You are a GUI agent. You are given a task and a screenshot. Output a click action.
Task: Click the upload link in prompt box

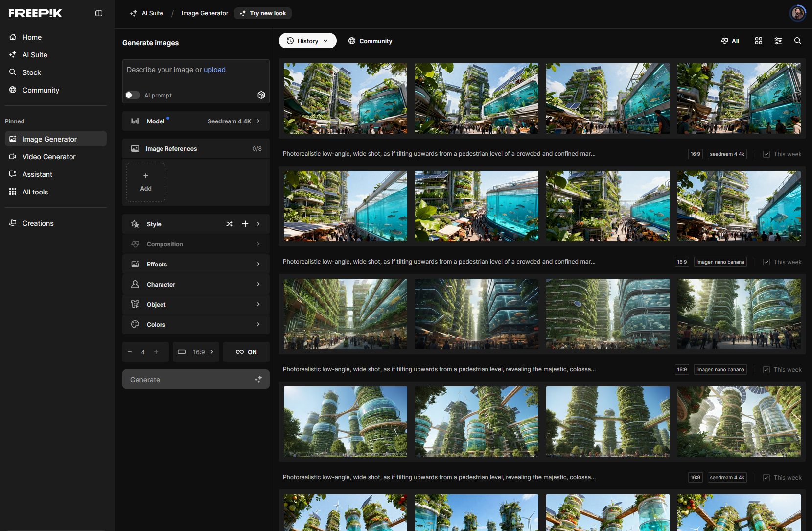[214, 70]
